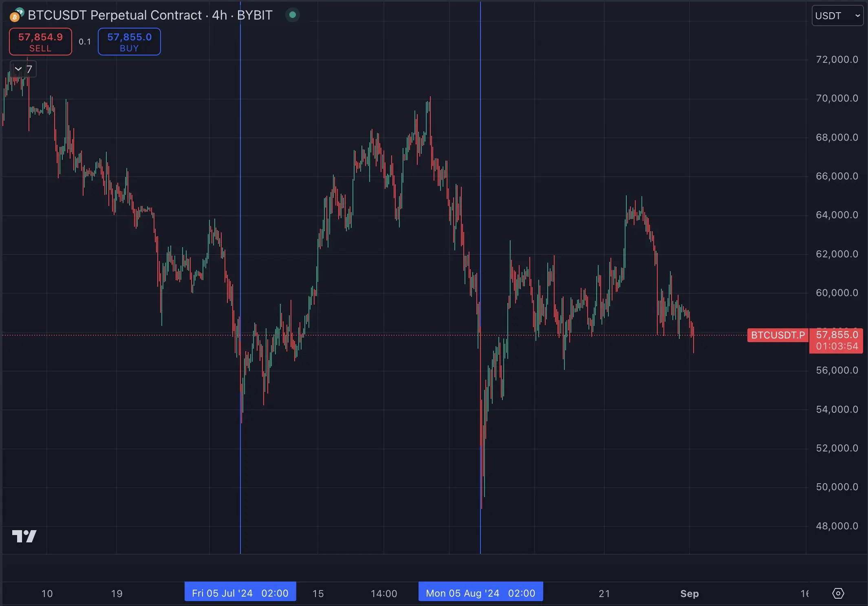The image size is (868, 606).
Task: Click the 64,000.0 price axis label
Action: [837, 215]
